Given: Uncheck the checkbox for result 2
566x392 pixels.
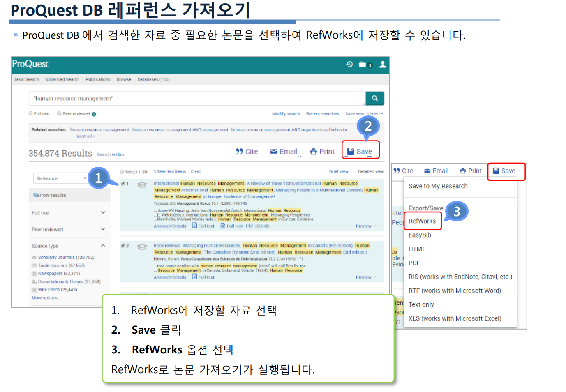Looking at the screenshot, I should [x=123, y=246].
